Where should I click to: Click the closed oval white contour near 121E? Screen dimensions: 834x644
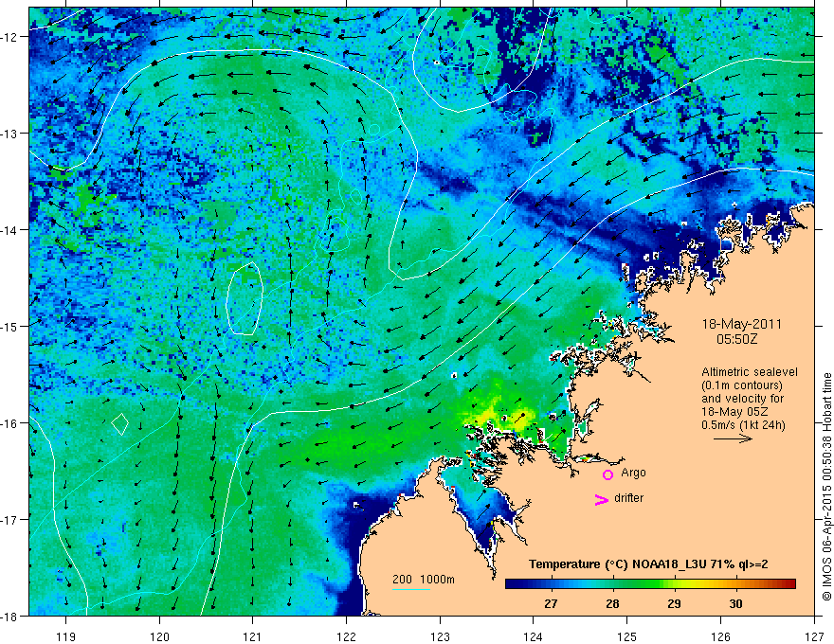point(245,298)
